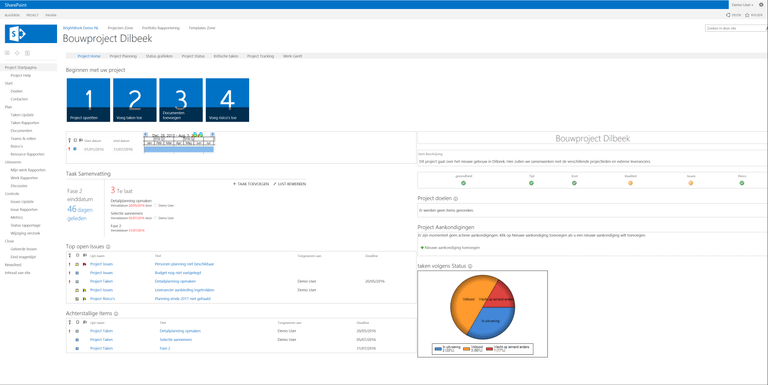Click the green gezondheid status indicator

[x=463, y=183]
